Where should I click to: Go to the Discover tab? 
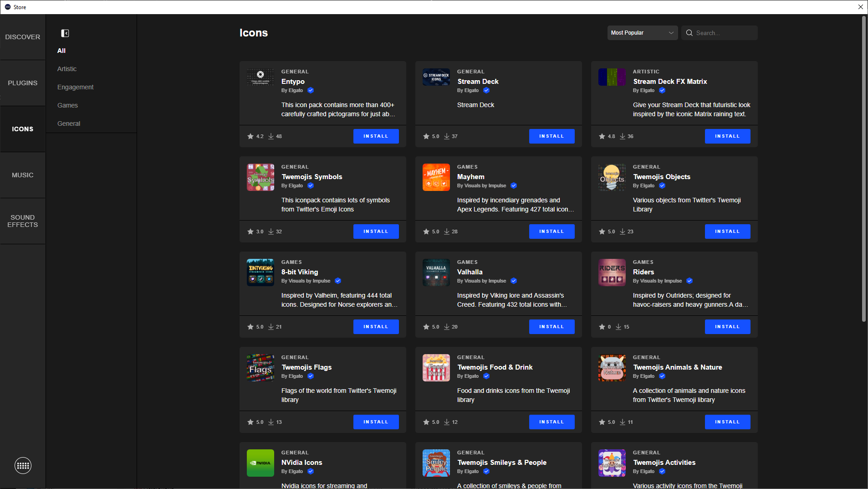(23, 37)
